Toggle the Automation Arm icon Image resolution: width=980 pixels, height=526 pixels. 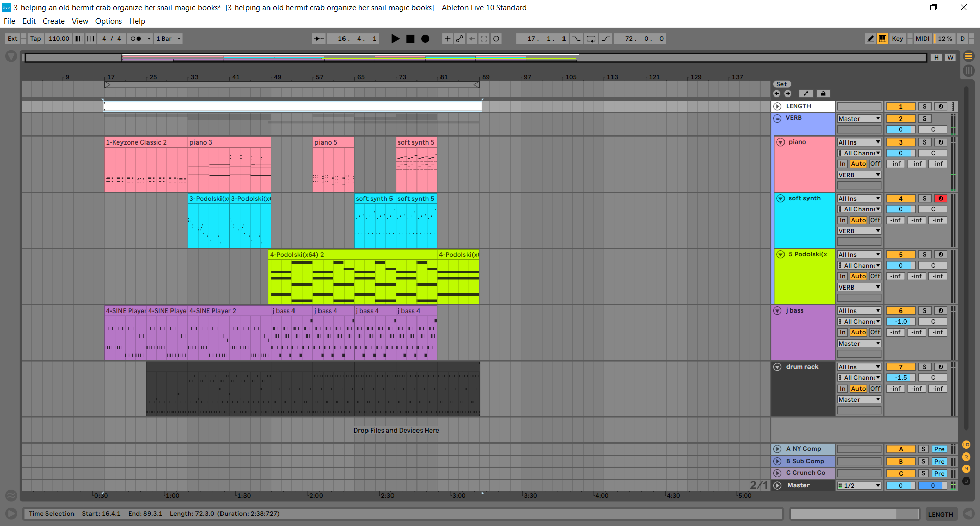point(460,39)
